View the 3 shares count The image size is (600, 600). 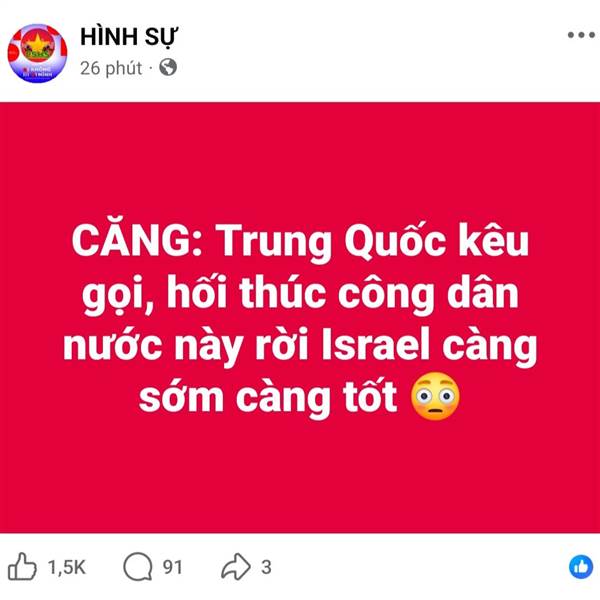tap(266, 567)
